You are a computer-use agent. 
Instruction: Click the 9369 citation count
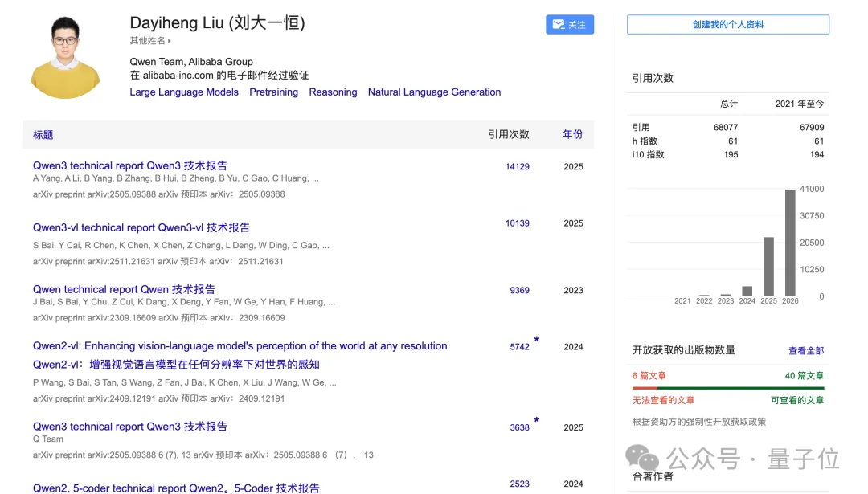[x=519, y=290]
